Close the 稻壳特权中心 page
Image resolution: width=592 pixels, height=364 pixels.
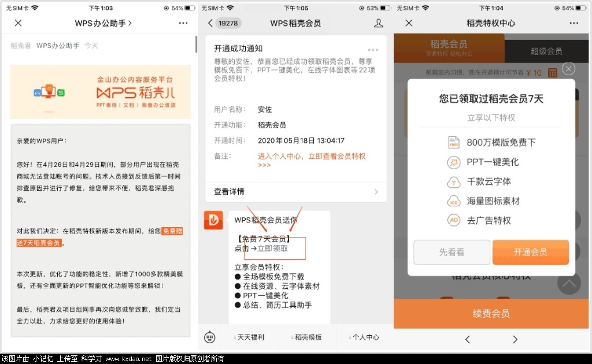click(x=409, y=23)
